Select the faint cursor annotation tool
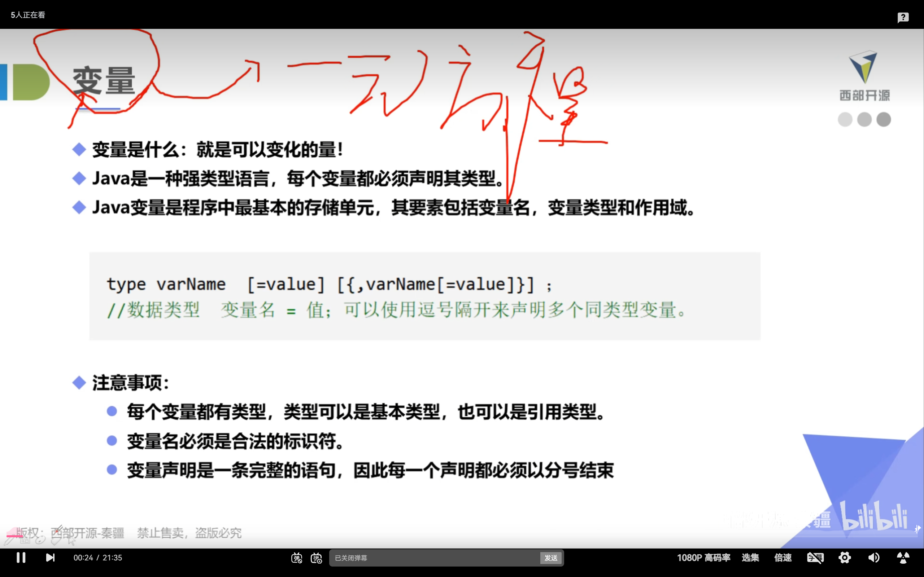 click(x=71, y=541)
